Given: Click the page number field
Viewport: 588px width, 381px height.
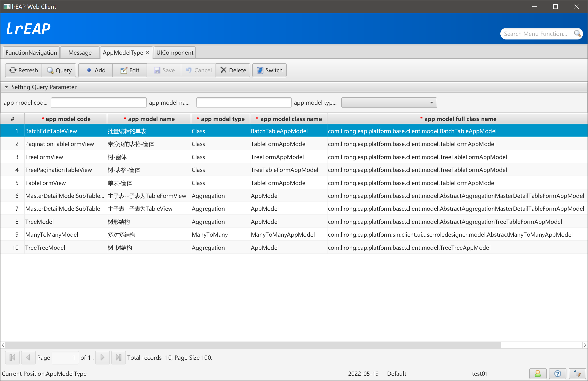Looking at the screenshot, I should pyautogui.click(x=65, y=358).
